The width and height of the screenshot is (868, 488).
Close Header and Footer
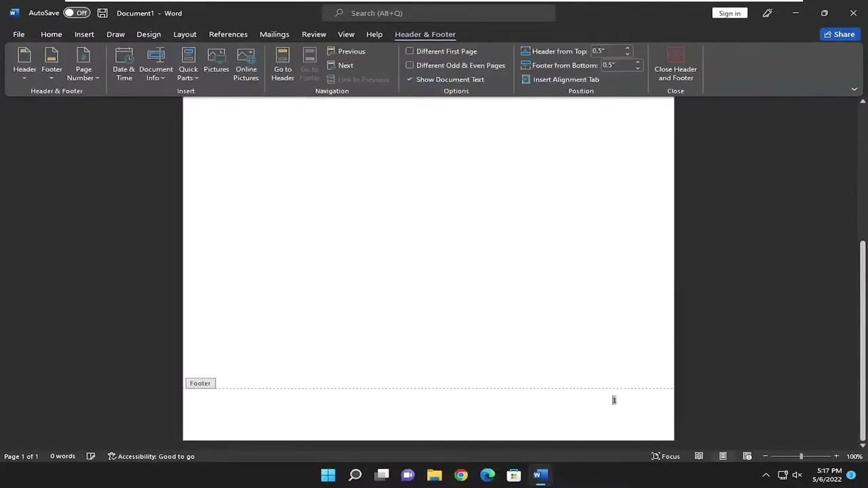click(675, 65)
